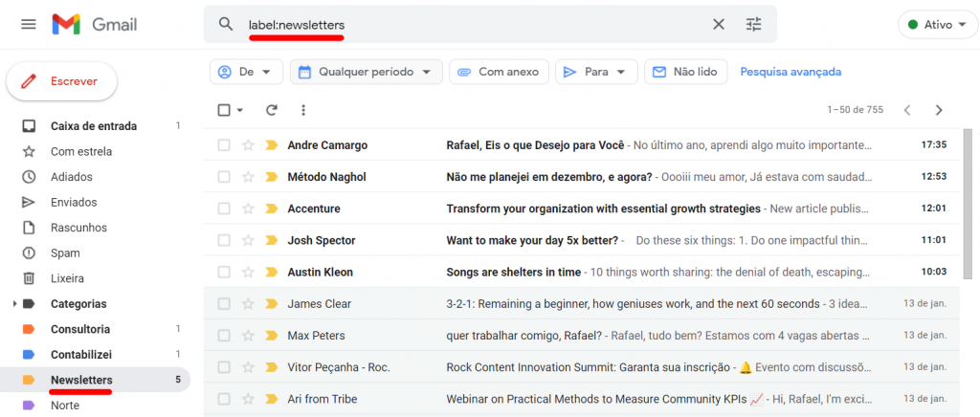Open the De sender filter dropdown
Image resolution: width=980 pixels, height=417 pixels.
click(246, 72)
